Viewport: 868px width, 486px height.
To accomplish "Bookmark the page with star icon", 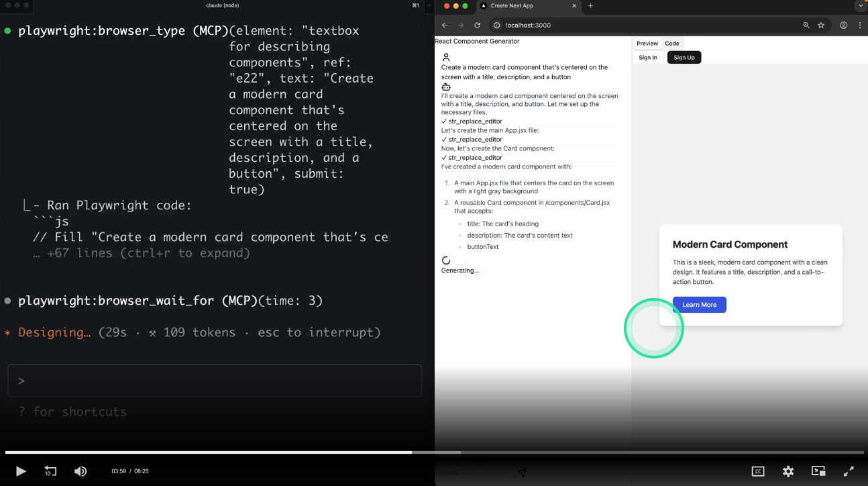I will pos(821,26).
